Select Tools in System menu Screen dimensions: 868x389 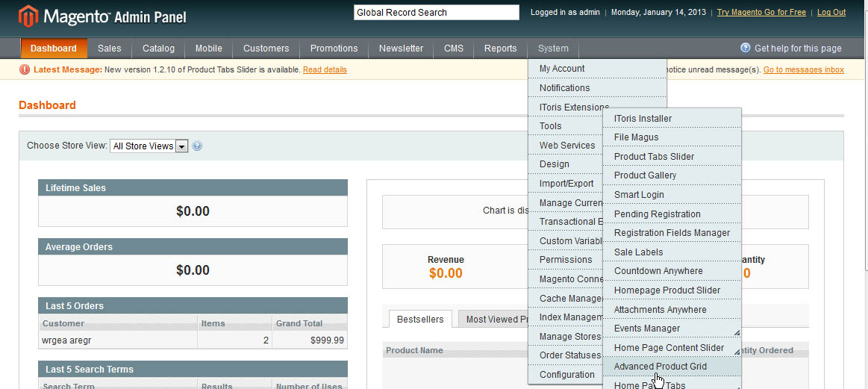click(565, 126)
